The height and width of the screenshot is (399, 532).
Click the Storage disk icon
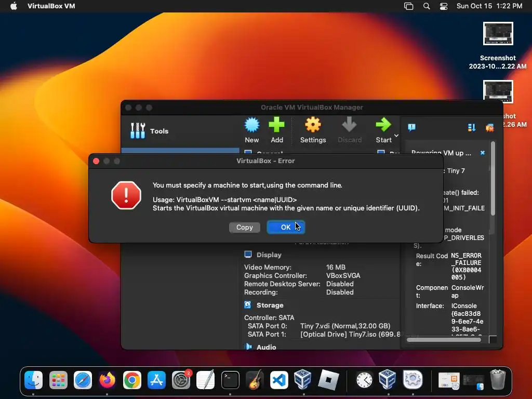248,304
